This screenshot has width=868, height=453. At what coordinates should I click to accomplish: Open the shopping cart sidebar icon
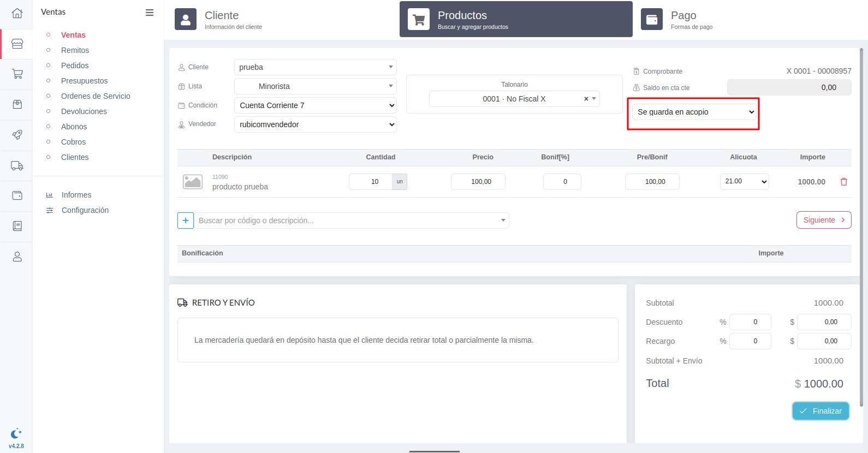(17, 74)
